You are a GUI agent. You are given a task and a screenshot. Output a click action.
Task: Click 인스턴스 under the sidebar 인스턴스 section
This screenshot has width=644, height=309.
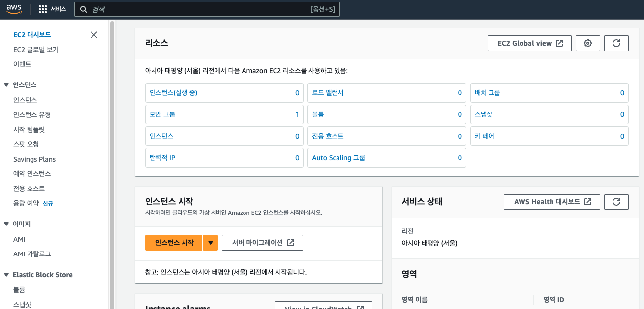click(25, 100)
